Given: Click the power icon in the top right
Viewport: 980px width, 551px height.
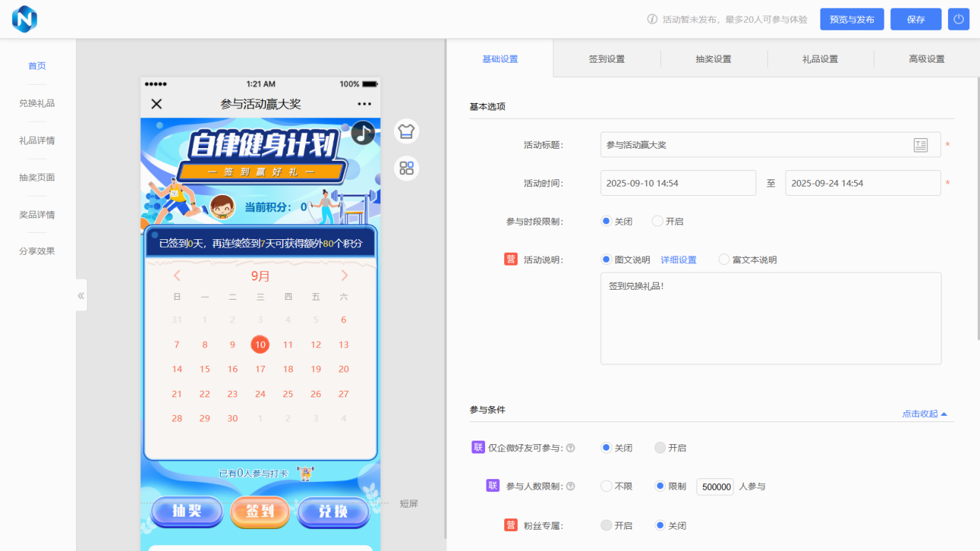Looking at the screenshot, I should coord(958,19).
